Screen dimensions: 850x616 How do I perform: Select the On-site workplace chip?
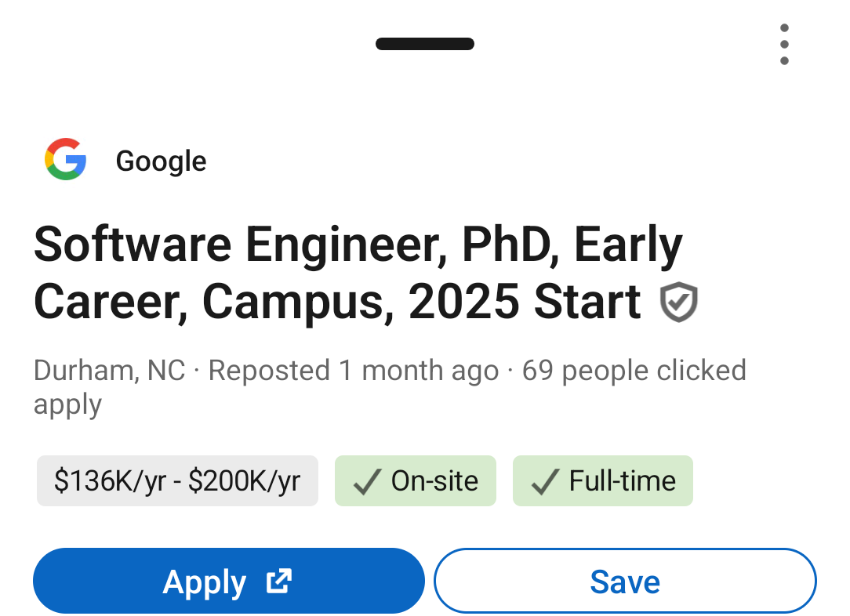pyautogui.click(x=416, y=480)
